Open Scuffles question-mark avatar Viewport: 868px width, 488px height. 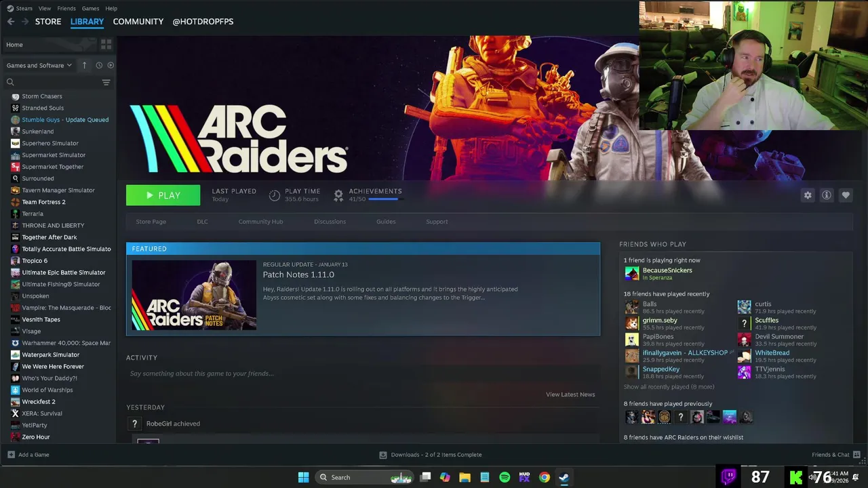coord(744,323)
